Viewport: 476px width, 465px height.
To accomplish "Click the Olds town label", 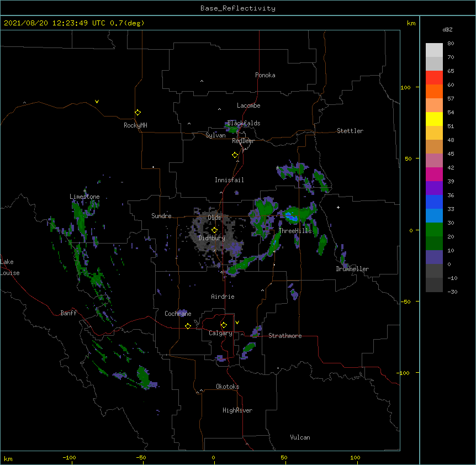I will (x=214, y=218).
